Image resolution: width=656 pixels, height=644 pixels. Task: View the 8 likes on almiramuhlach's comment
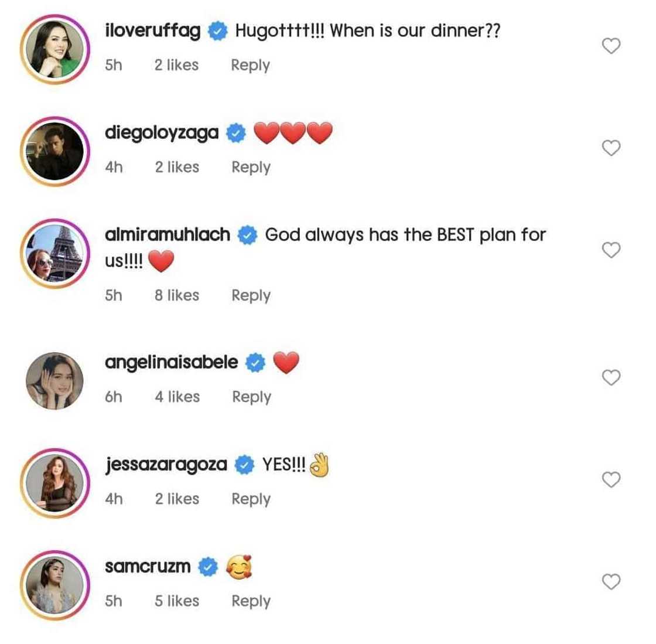176,295
